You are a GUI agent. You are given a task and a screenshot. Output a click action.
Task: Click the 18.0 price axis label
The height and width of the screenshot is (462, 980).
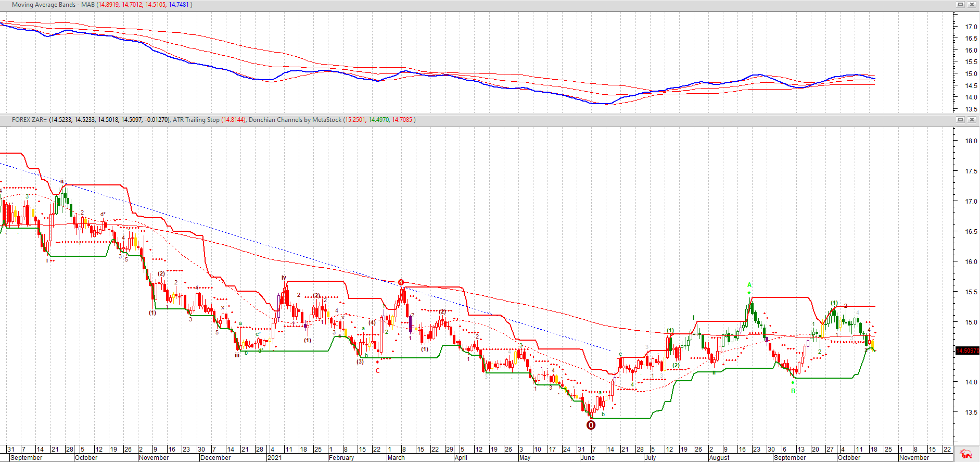point(971,141)
